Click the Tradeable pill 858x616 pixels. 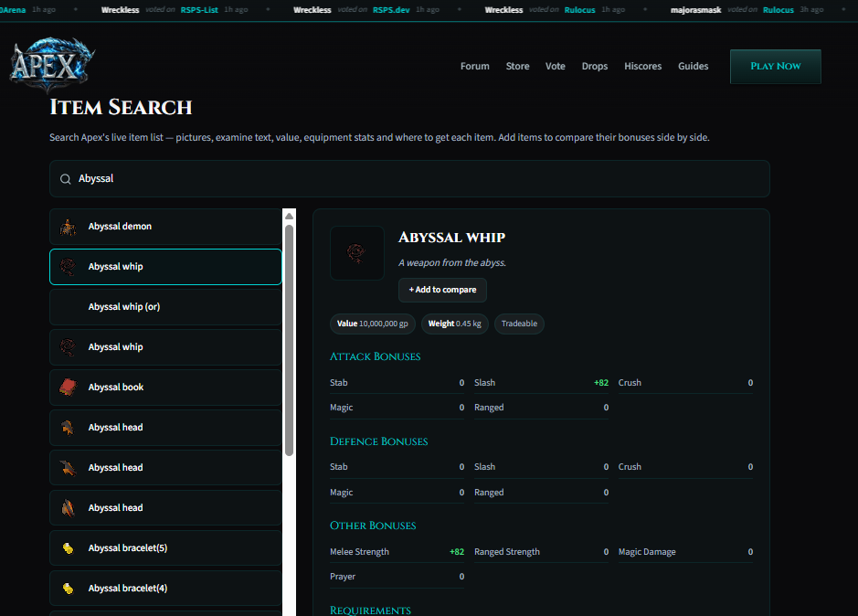tap(519, 324)
